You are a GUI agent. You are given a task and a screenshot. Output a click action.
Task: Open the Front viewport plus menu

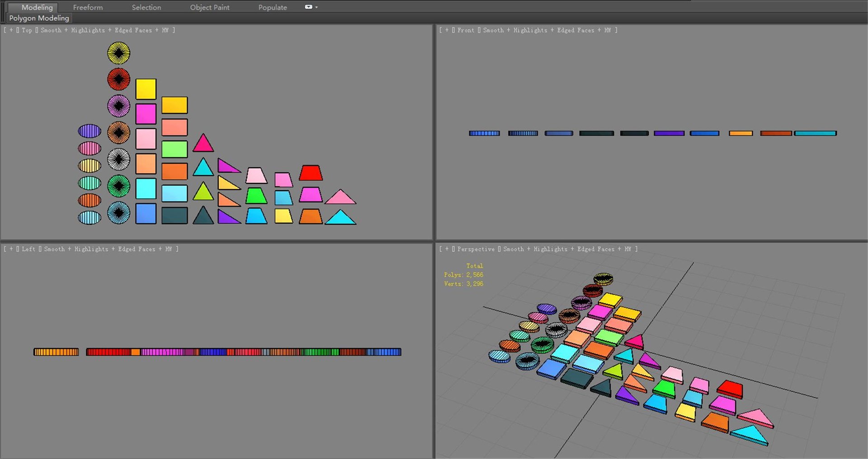[447, 30]
